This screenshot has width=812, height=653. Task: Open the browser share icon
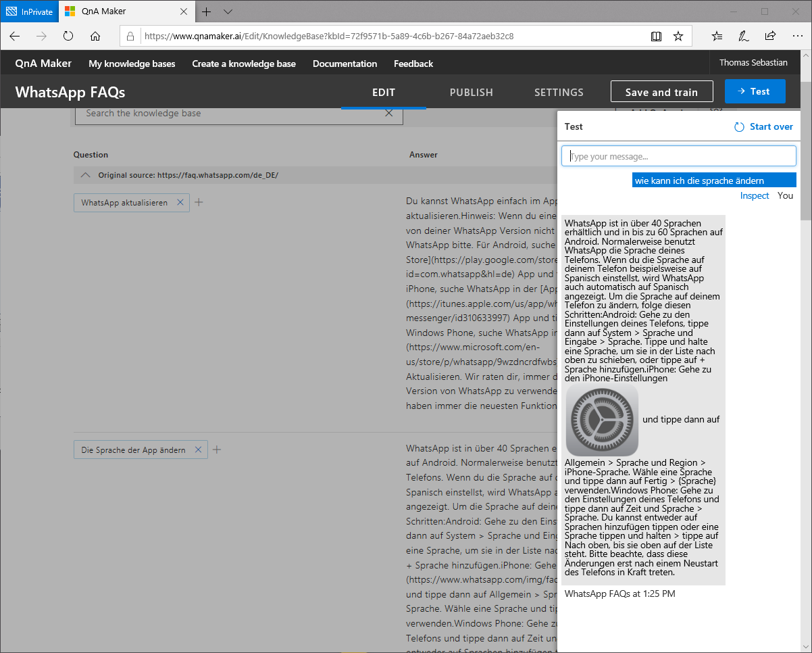(770, 37)
